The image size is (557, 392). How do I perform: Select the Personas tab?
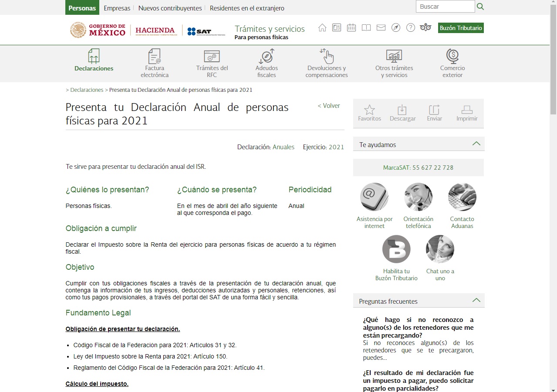tap(82, 7)
